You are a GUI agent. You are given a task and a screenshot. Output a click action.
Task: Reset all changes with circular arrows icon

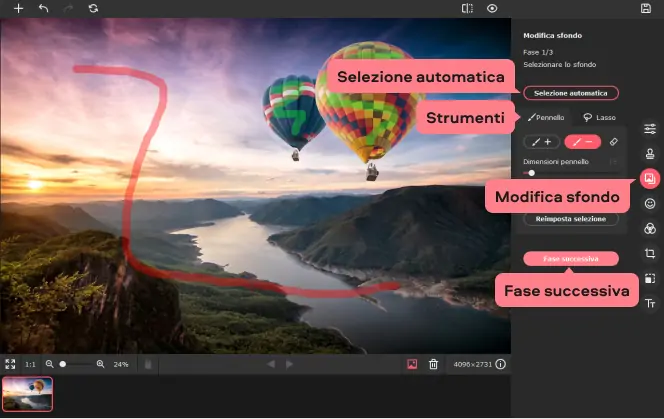coord(93,8)
